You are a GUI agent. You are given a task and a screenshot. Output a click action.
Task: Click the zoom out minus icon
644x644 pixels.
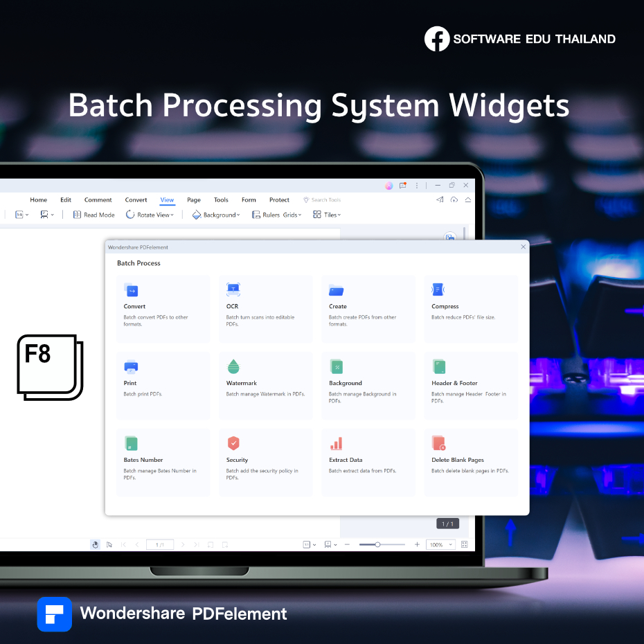(347, 544)
